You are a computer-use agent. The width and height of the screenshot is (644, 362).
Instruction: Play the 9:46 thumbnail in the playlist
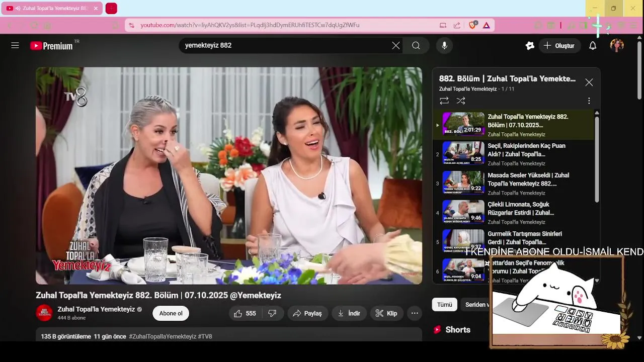click(x=463, y=211)
